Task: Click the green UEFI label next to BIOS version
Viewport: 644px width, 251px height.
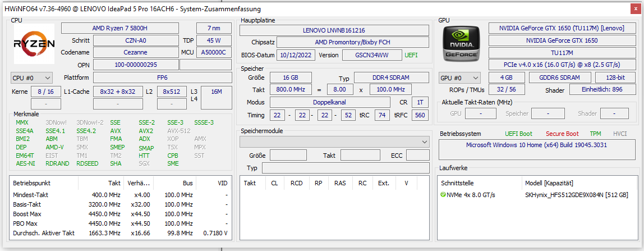Action: [x=411, y=55]
